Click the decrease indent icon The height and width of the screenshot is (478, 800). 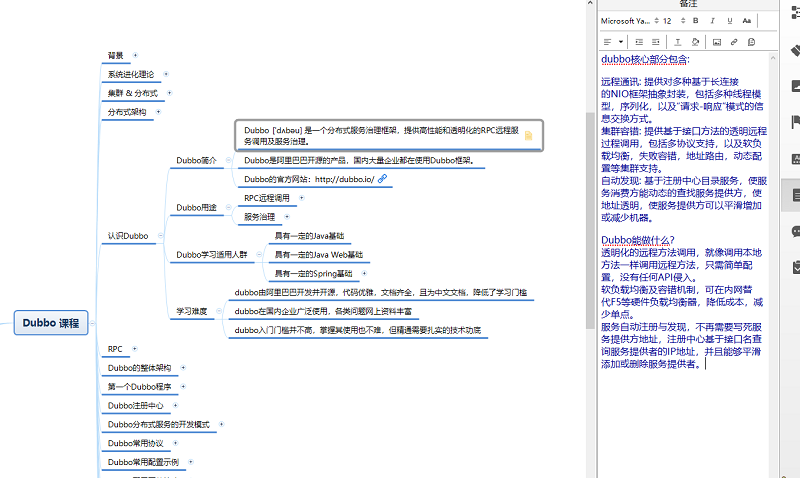[x=656, y=42]
